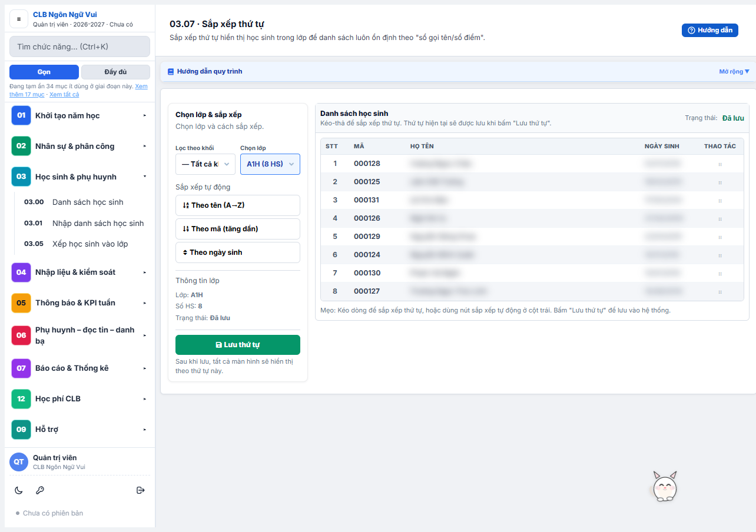Screen dimensions: 756x532
Task: Expand the Học phí CLB section
Action: [x=79, y=399]
